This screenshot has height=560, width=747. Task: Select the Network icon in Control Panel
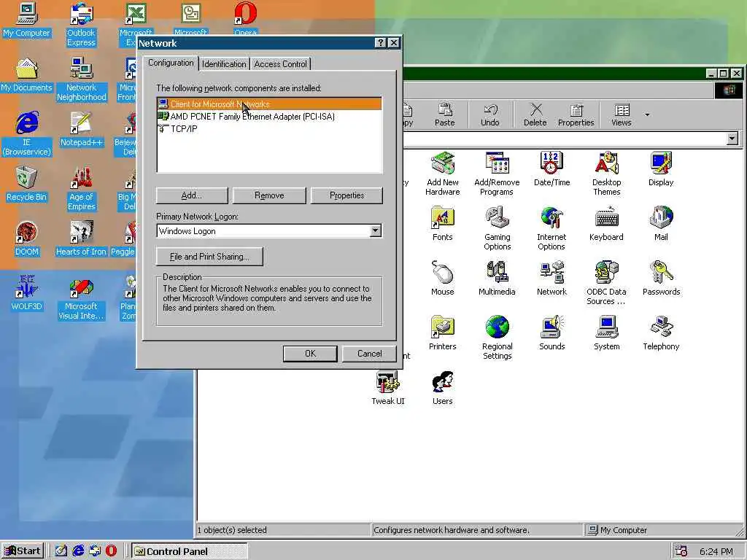[x=551, y=278]
